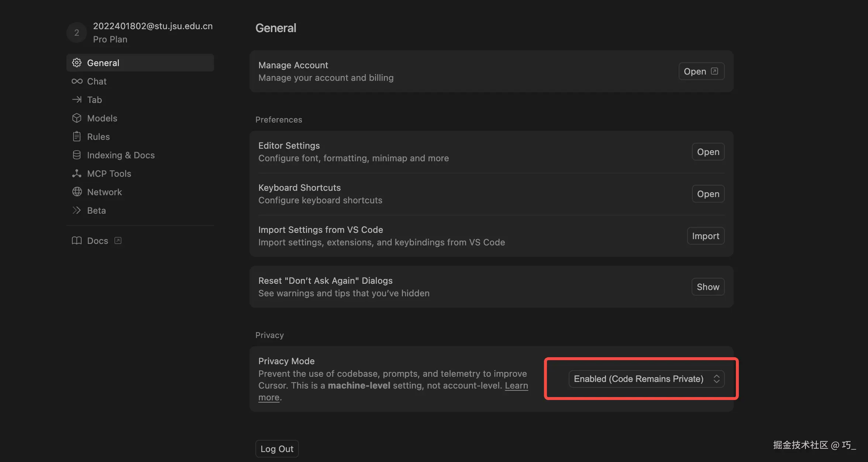Screen dimensions: 868x462
Task: Click the Privacy Mode up-down chevron arrows
Action: pos(716,379)
